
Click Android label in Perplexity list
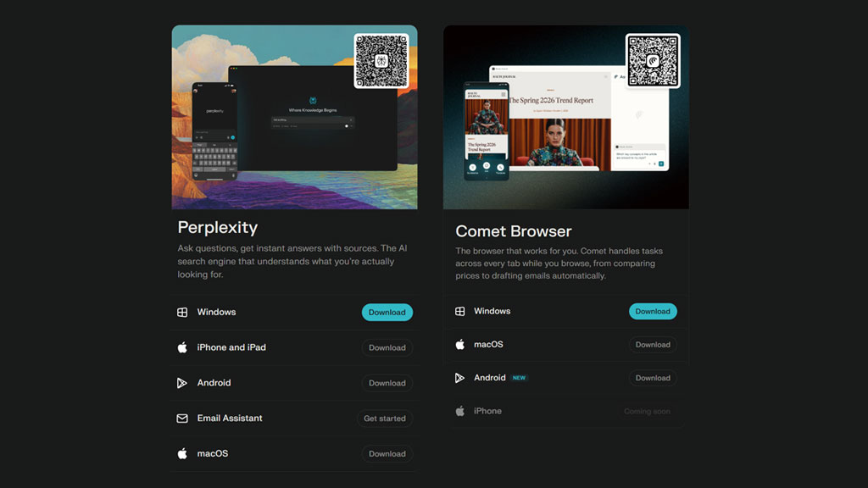[214, 383]
